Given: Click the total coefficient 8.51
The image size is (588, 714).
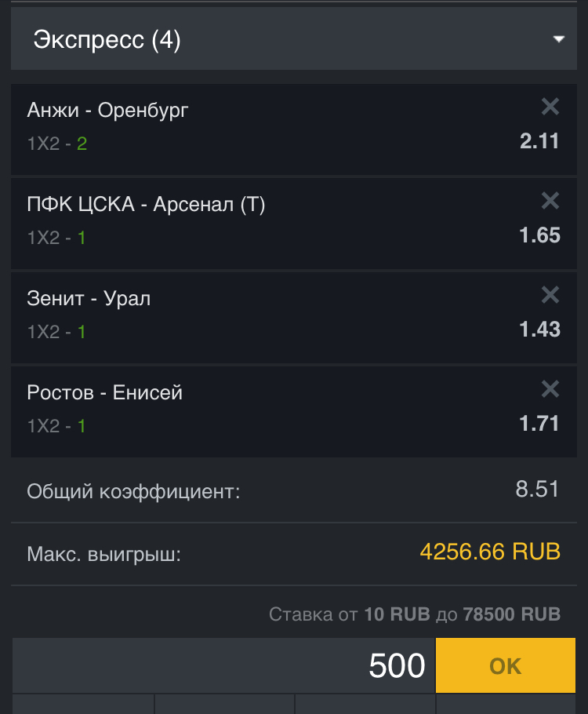Looking at the screenshot, I should 537,490.
